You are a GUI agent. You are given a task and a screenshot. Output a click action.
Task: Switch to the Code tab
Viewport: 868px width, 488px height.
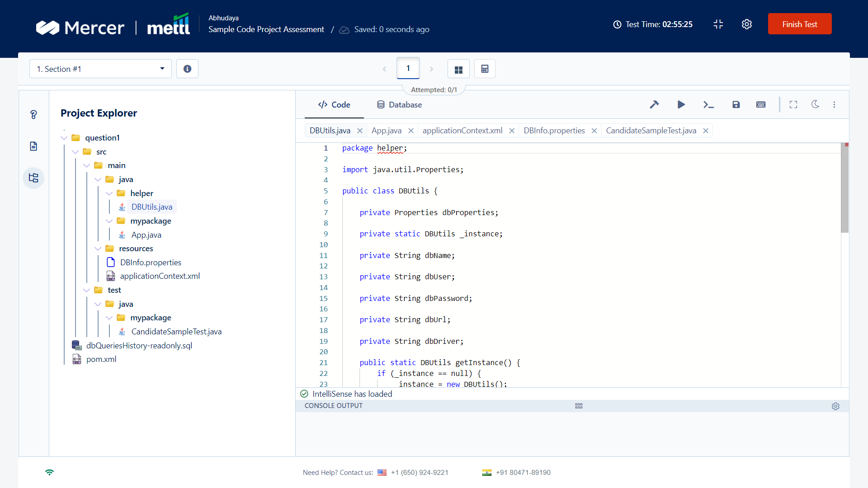pyautogui.click(x=334, y=105)
